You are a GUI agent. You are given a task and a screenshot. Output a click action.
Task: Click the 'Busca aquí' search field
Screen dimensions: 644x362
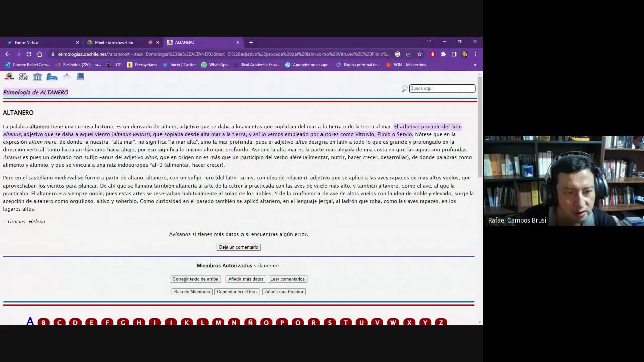[x=442, y=88]
